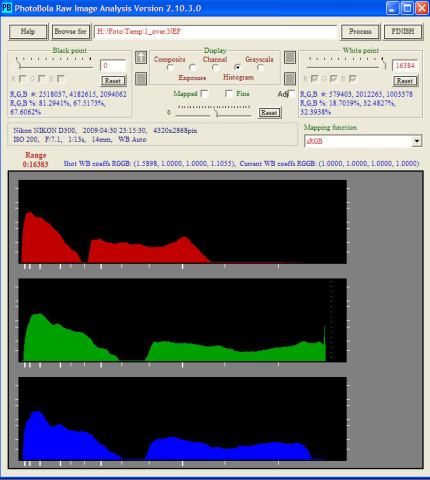430x480 pixels.
Task: Click the blue channel histogram
Action: click(x=183, y=419)
